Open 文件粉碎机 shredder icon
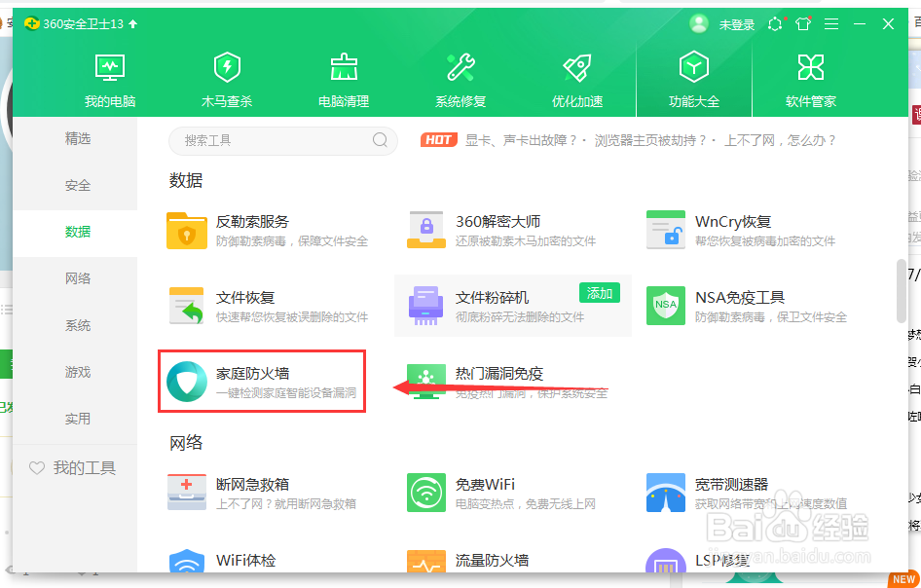 (x=425, y=306)
